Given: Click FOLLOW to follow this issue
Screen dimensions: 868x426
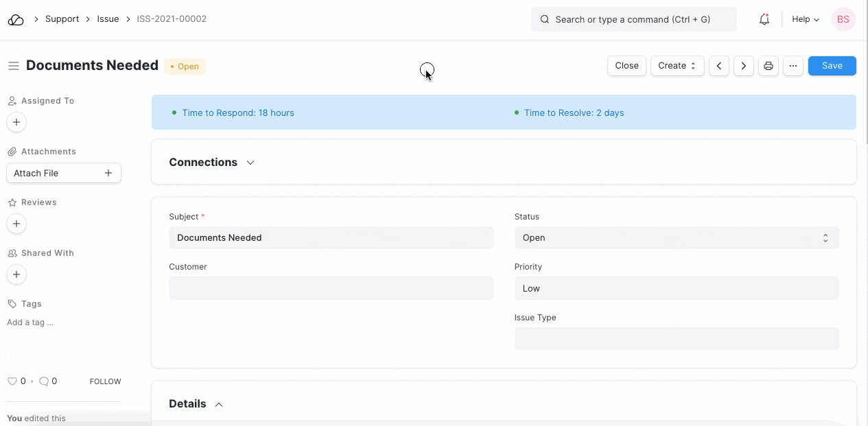Looking at the screenshot, I should click(105, 381).
